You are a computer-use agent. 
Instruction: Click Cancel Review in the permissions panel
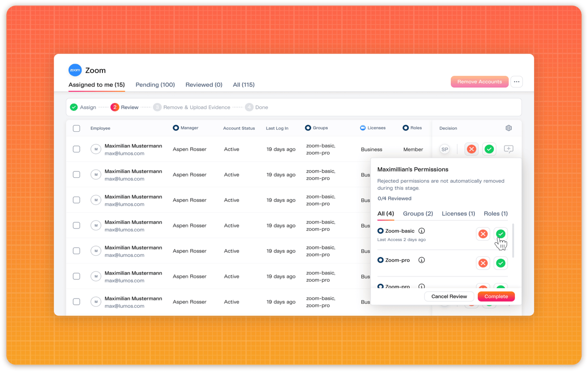point(448,296)
